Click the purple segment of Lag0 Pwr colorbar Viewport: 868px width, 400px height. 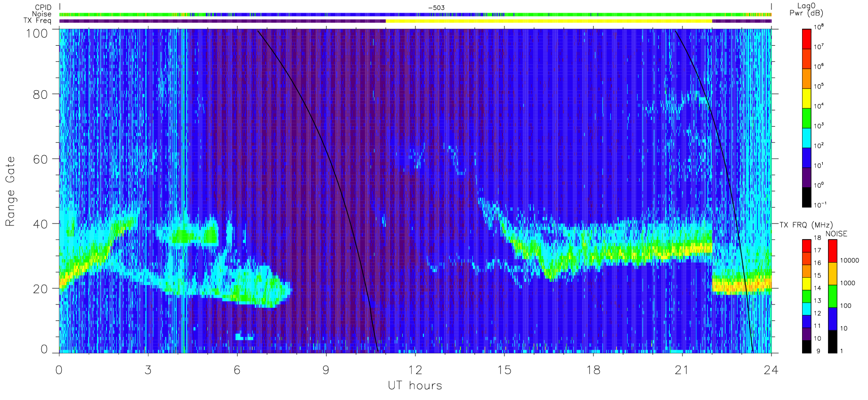click(807, 177)
